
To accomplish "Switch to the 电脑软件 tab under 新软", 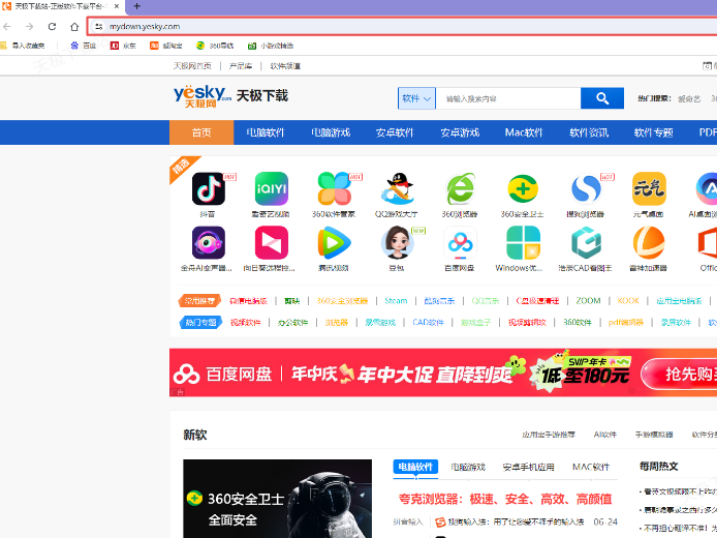I will coord(416,467).
